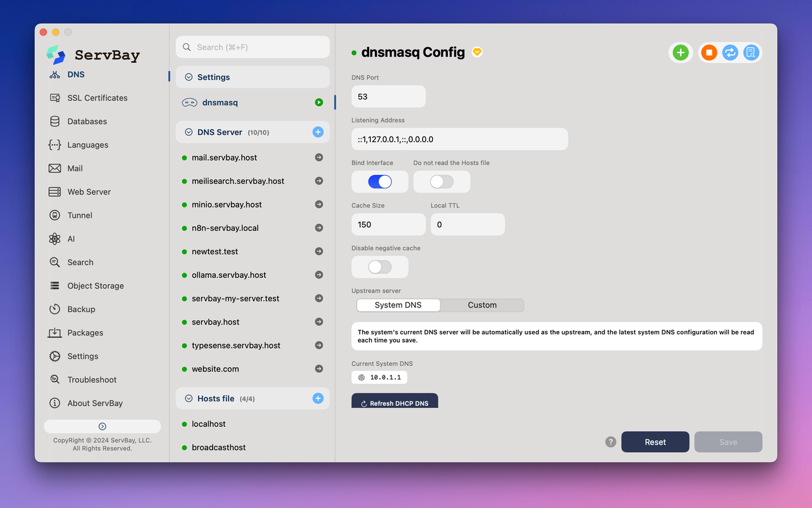Turn off the Bind Interface switch
This screenshot has width=812, height=508.
click(x=380, y=182)
